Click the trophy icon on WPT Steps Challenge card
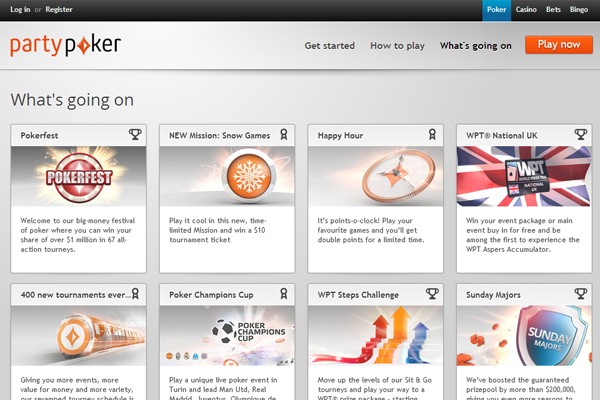 pos(432,294)
